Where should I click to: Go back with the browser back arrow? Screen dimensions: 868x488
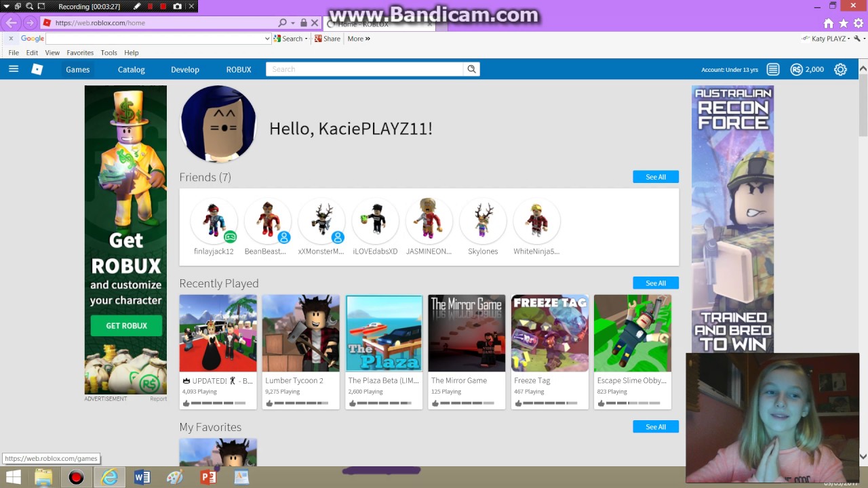click(x=12, y=22)
